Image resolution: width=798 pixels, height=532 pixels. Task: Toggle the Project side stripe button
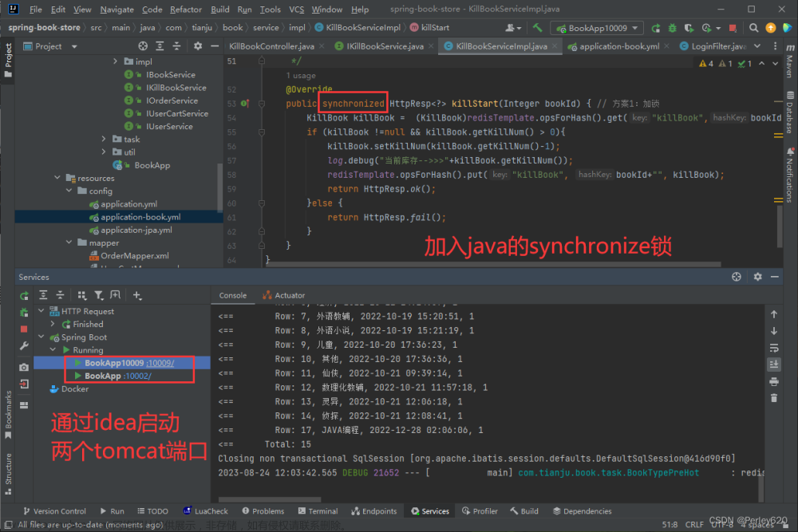click(8, 60)
